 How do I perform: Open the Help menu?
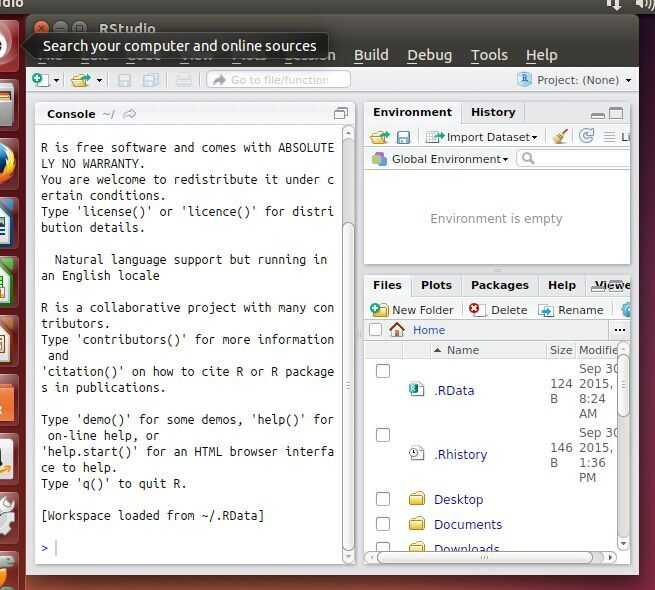click(x=541, y=55)
